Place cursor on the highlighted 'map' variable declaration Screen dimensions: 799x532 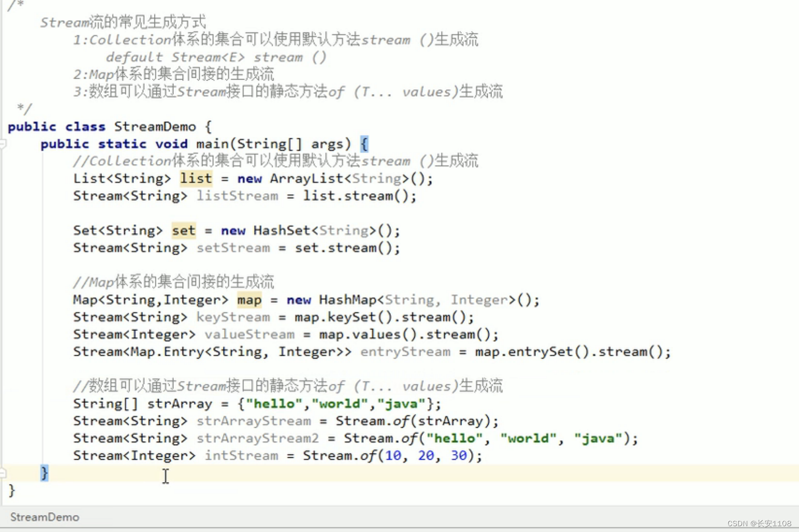[x=249, y=300]
